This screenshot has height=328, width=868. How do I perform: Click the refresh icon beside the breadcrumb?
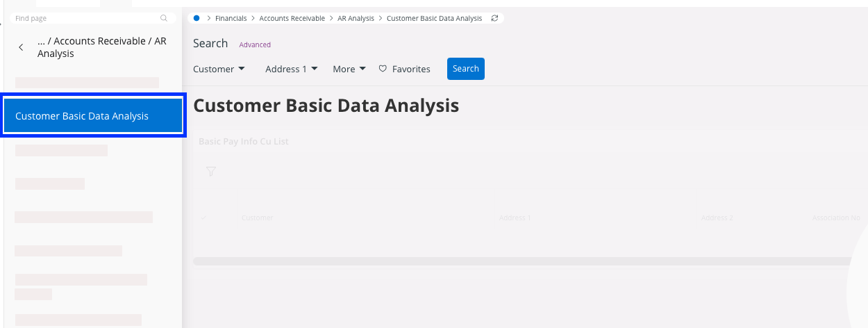point(494,18)
